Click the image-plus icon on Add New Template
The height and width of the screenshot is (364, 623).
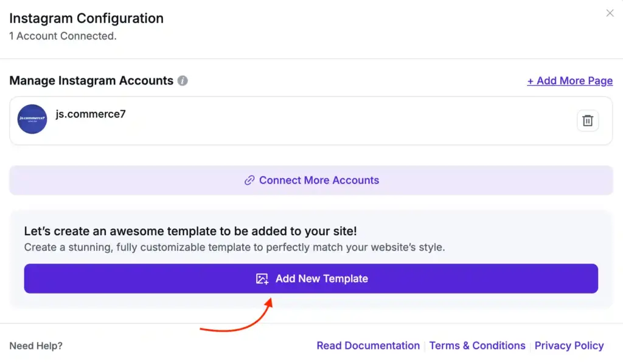(x=260, y=278)
